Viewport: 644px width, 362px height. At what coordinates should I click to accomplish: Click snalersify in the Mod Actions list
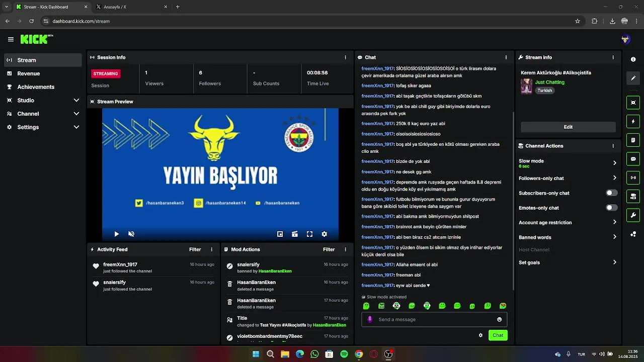pyautogui.click(x=249, y=264)
